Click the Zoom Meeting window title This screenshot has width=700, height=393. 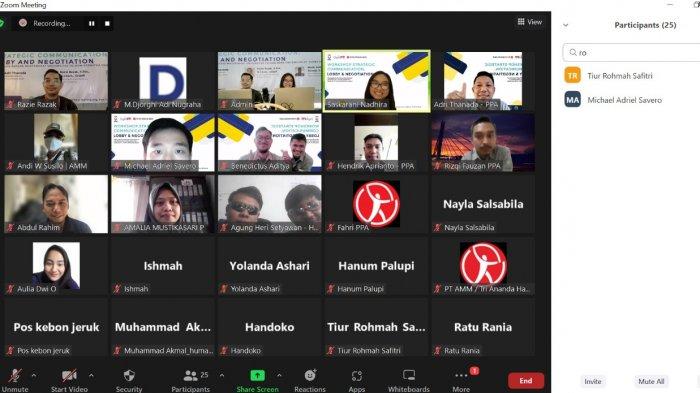pyautogui.click(x=23, y=5)
